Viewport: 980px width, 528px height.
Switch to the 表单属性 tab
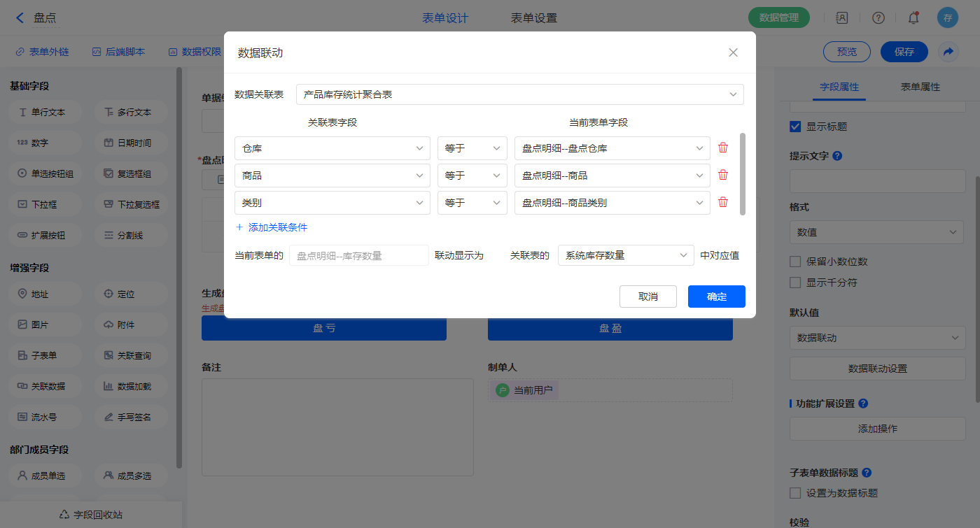(920, 87)
